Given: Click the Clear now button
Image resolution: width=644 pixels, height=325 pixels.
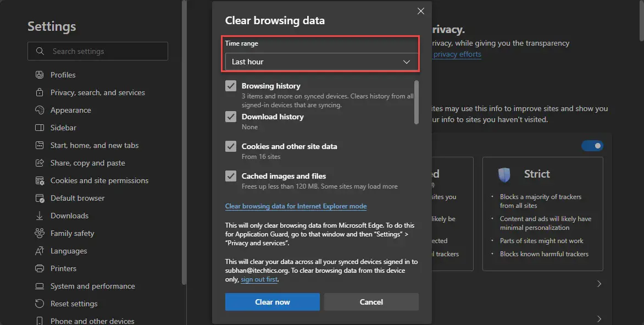Looking at the screenshot, I should point(273,302).
